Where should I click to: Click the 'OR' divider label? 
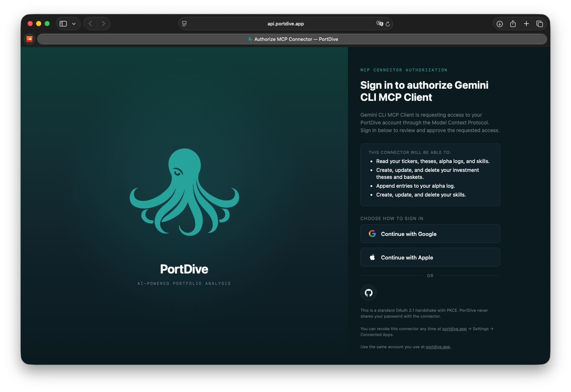point(430,276)
